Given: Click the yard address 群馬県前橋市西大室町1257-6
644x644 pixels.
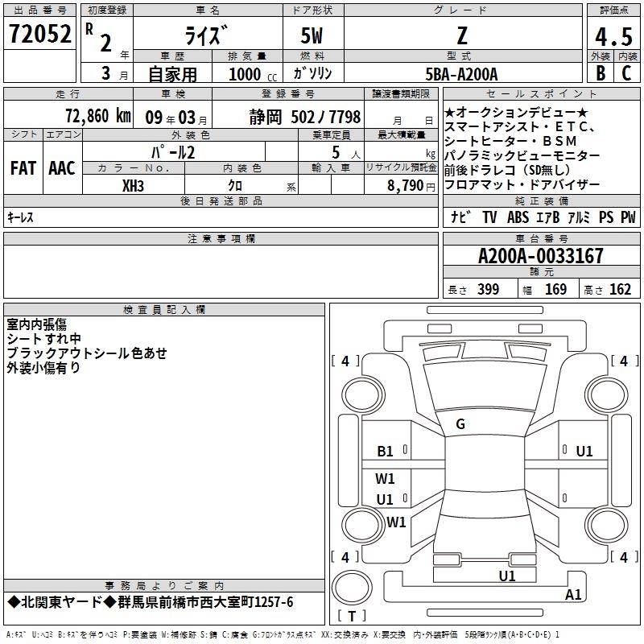Looking at the screenshot, I should tap(205, 602).
